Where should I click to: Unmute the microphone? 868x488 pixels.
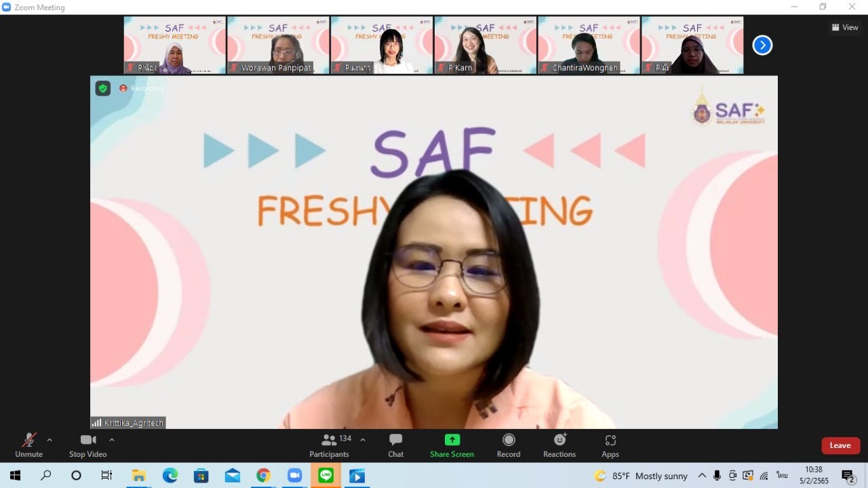click(x=28, y=445)
